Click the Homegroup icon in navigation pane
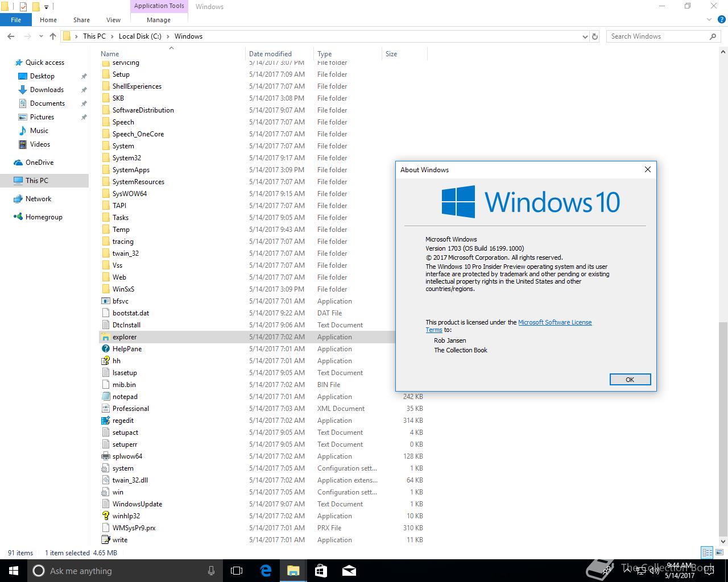The image size is (728, 582). tap(18, 217)
